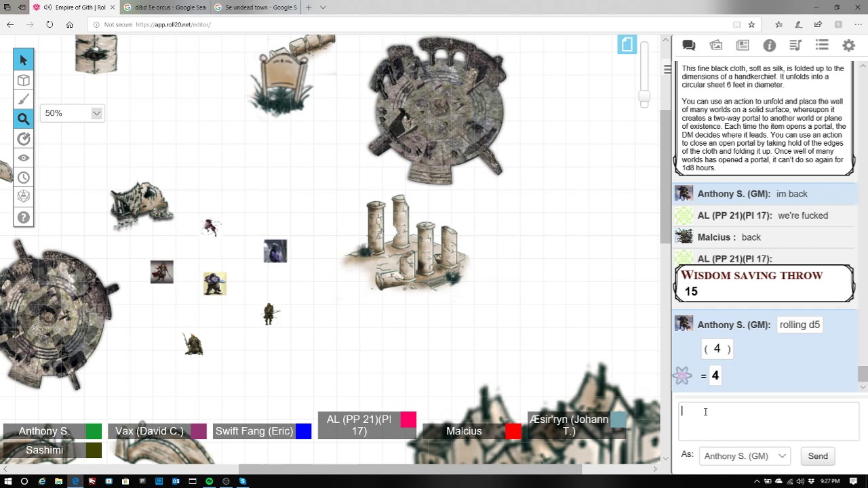
Task: Focus the chat message text box
Action: click(x=769, y=421)
